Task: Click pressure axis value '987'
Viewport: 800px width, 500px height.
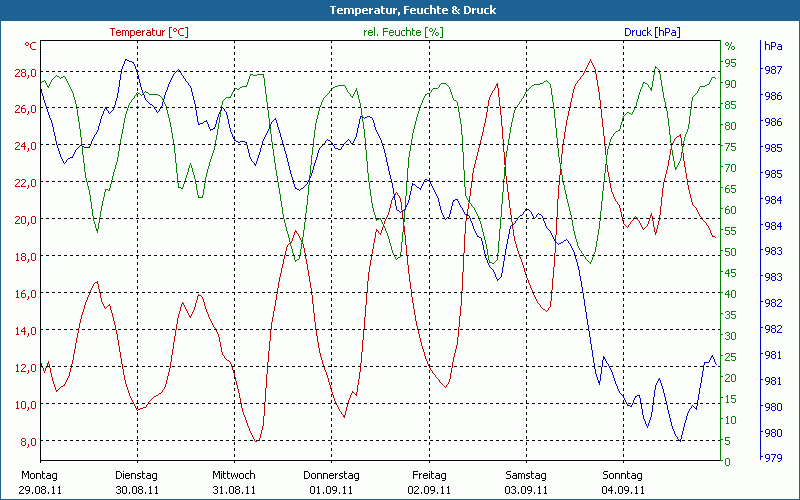Action: coord(773,70)
